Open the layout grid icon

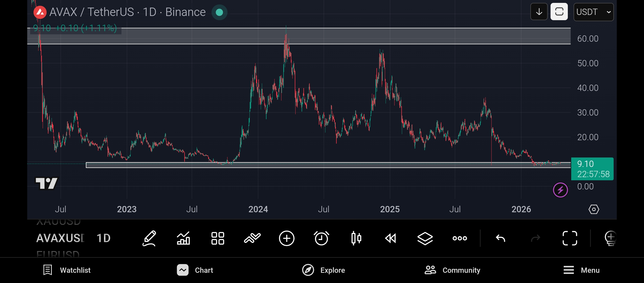pos(218,238)
